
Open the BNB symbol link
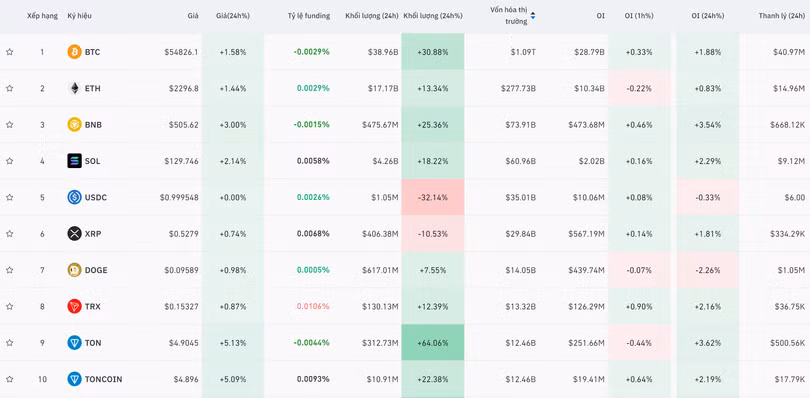click(x=94, y=125)
